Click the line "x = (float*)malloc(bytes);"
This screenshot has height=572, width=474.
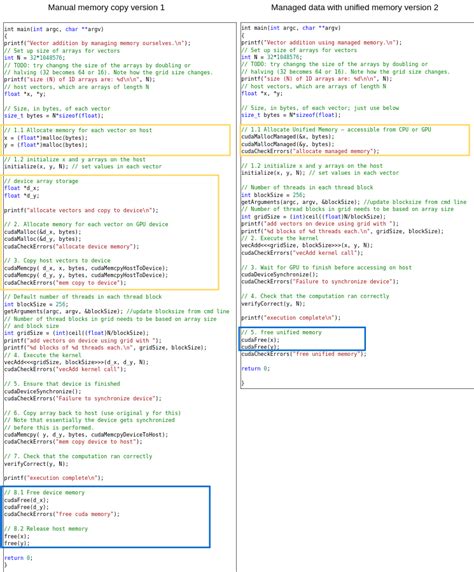point(46,138)
